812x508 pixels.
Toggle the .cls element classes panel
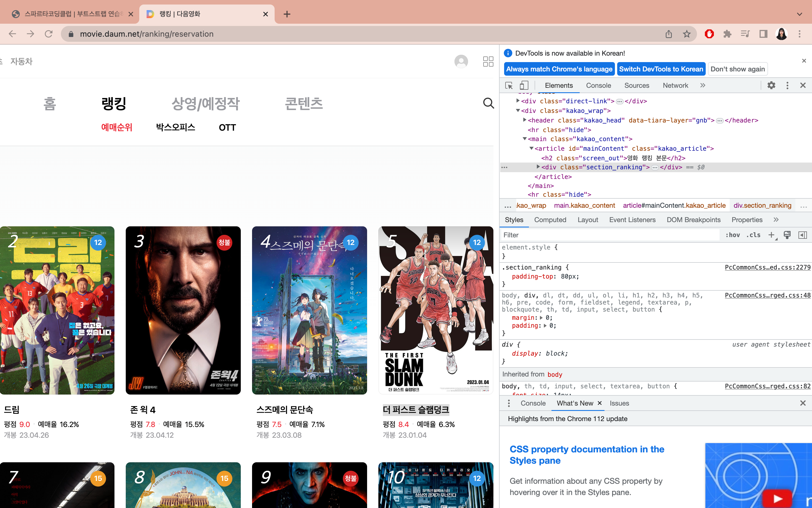click(x=754, y=235)
